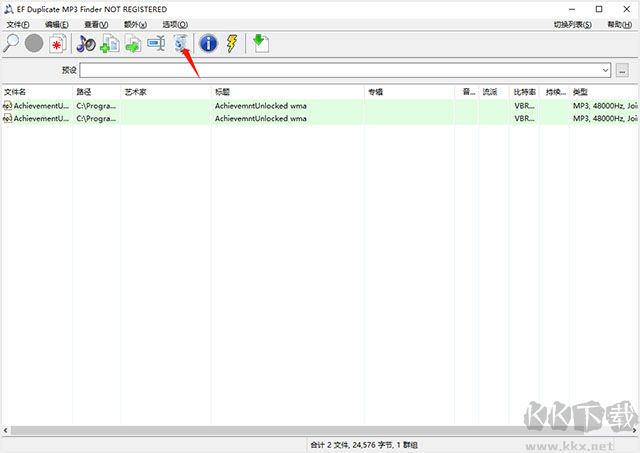Screen dimensions: 640x453
Task: Sort by 持续... column header
Action: point(554,92)
